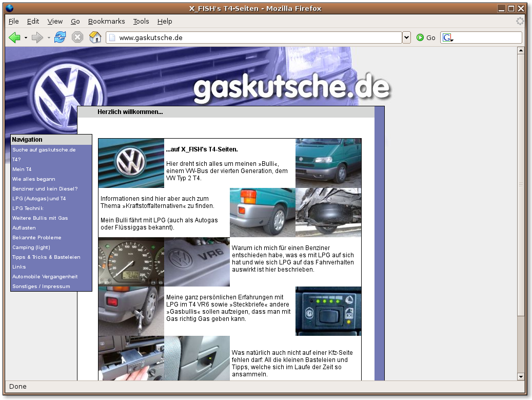
Task: Open the Bookmarks menu
Action: click(x=107, y=22)
